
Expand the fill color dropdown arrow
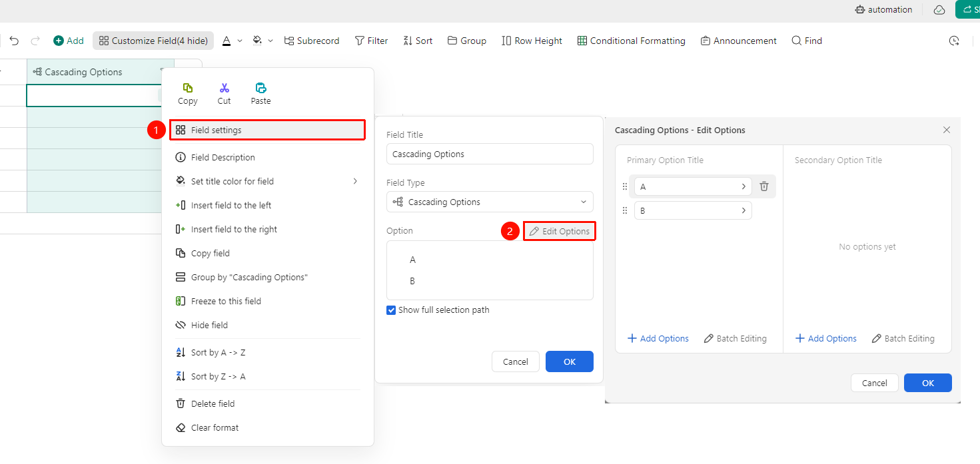[270, 41]
